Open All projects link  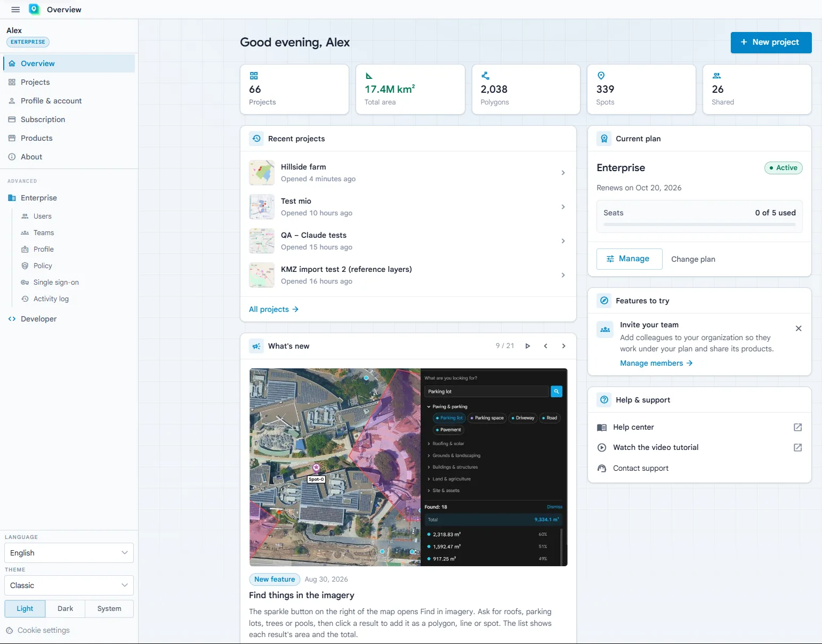(273, 309)
